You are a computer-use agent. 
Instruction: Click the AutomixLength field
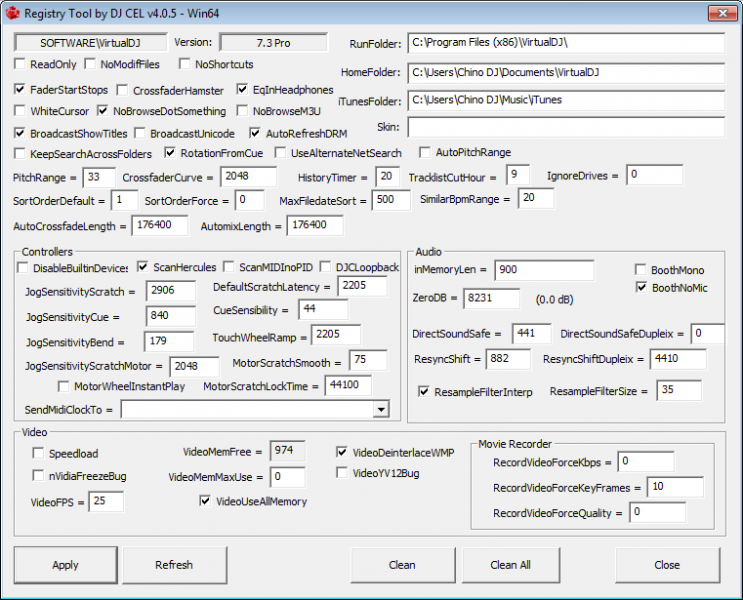pyautogui.click(x=315, y=225)
